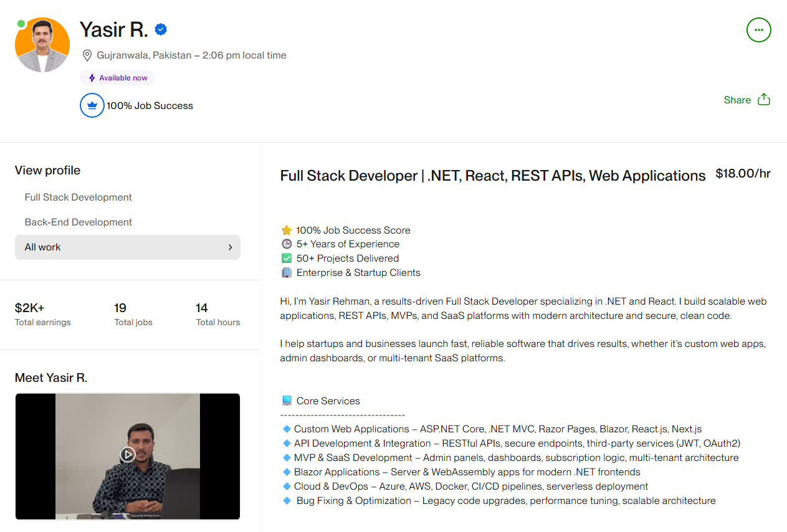The image size is (787, 532).
Task: Click the $18.00/hr hourly rate
Action: pyautogui.click(x=743, y=174)
